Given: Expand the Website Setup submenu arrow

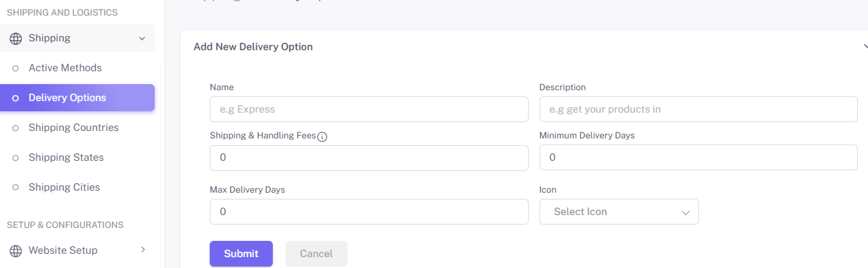Looking at the screenshot, I should (x=143, y=250).
